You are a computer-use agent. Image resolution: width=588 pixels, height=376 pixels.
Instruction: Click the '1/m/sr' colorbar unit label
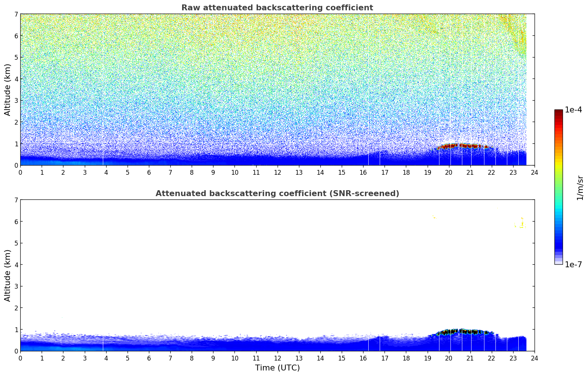580,188
